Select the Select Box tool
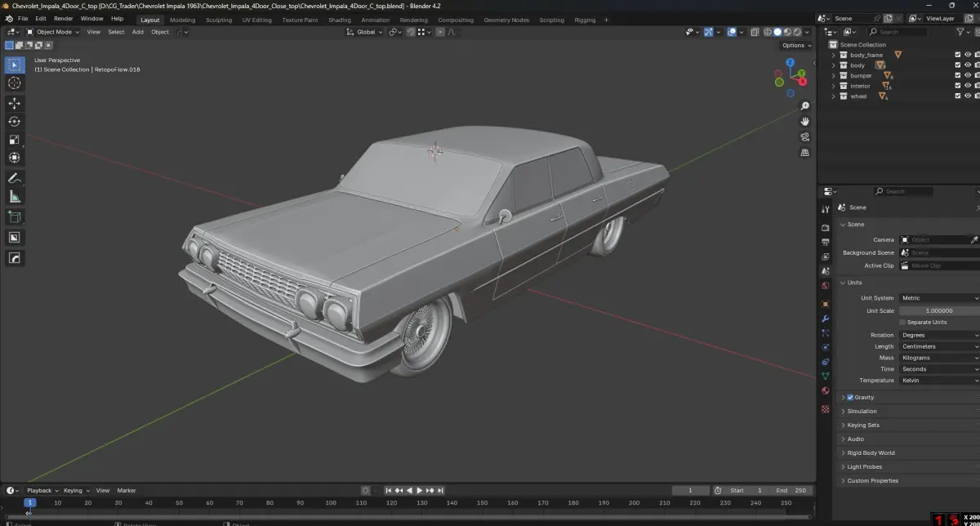980x526 pixels. pos(15,65)
